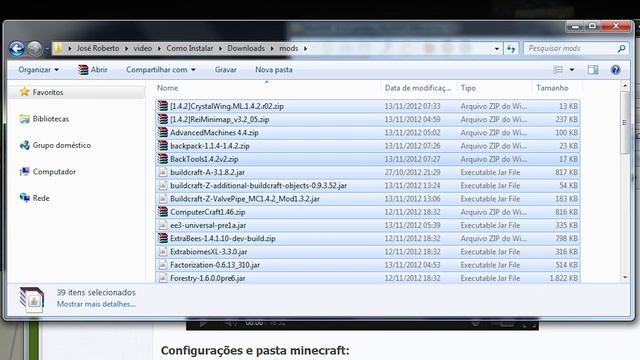Open recent pages dropdown next to Forward
Screen dimensions: 640x360
[47, 49]
